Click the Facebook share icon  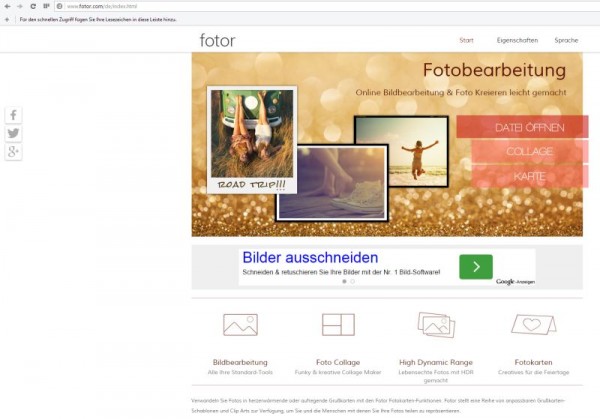point(13,115)
